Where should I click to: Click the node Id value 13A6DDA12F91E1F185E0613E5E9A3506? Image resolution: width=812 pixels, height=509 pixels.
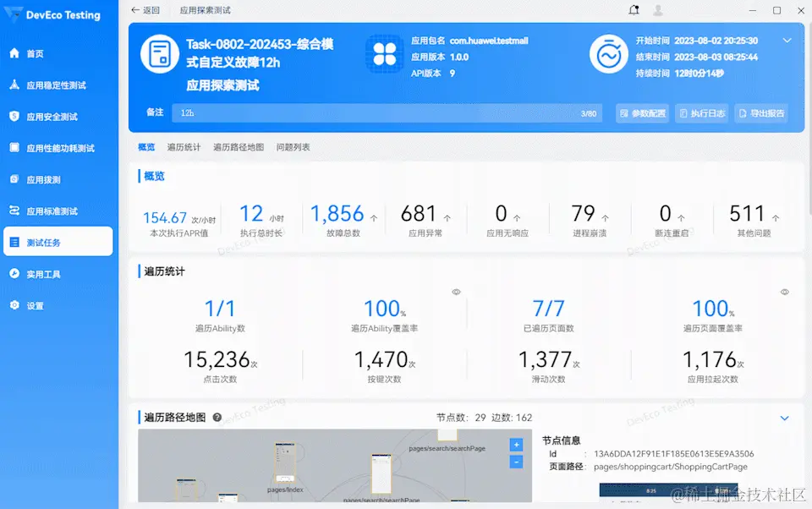tap(674, 453)
